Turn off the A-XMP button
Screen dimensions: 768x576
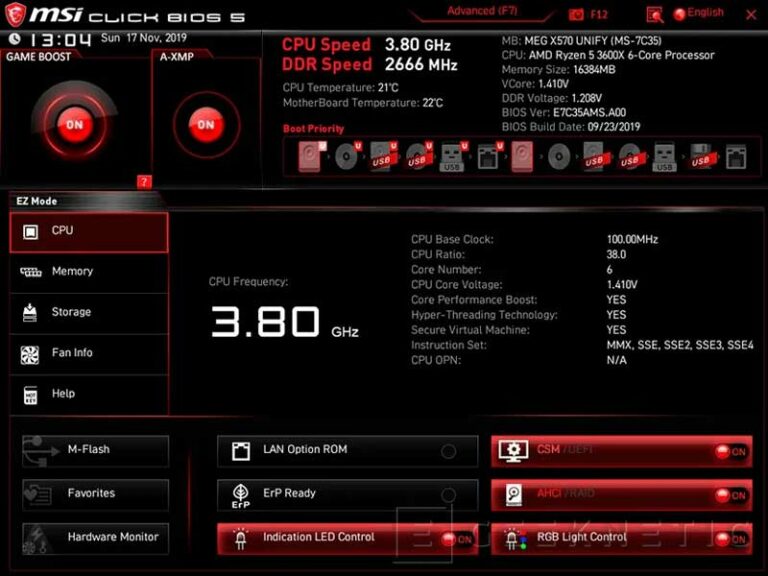[x=205, y=125]
